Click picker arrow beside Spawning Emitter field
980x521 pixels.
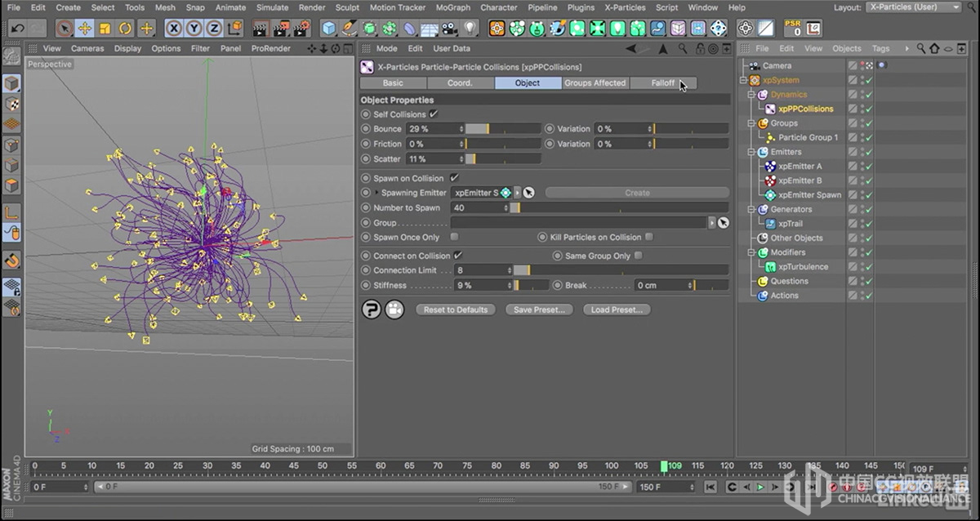(x=528, y=194)
